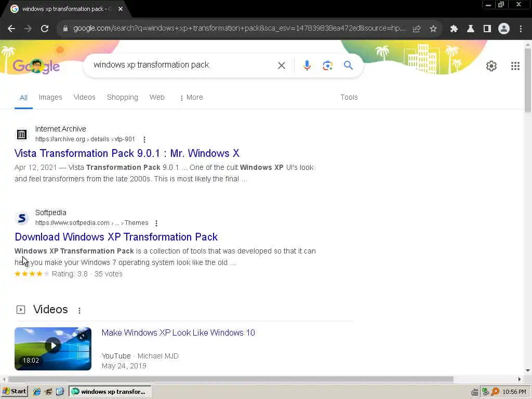Bookmark this page with star icon

[433, 29]
